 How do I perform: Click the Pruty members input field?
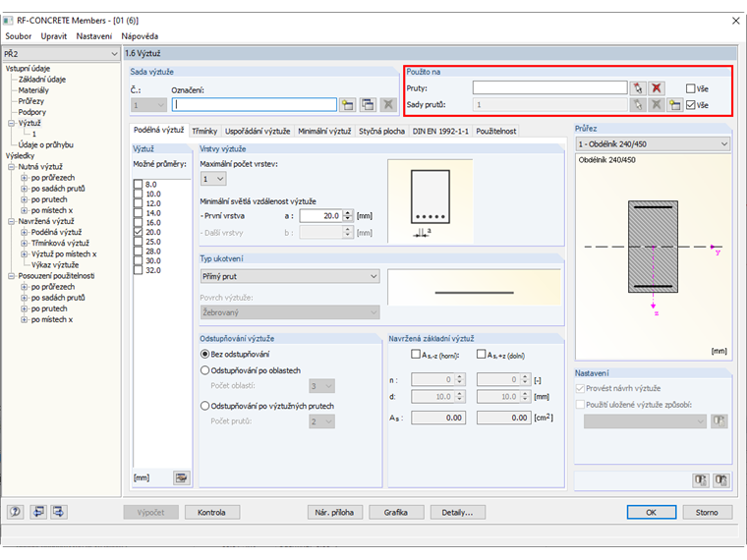[x=549, y=87]
